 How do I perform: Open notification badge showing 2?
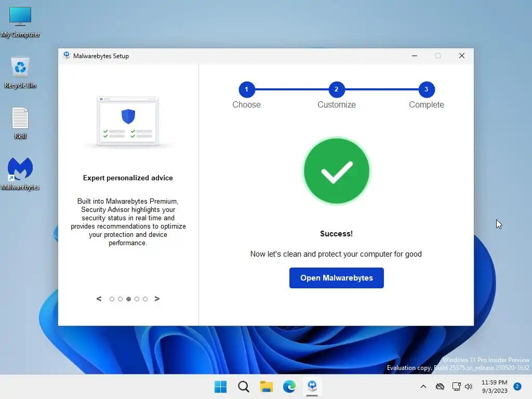pos(517,387)
